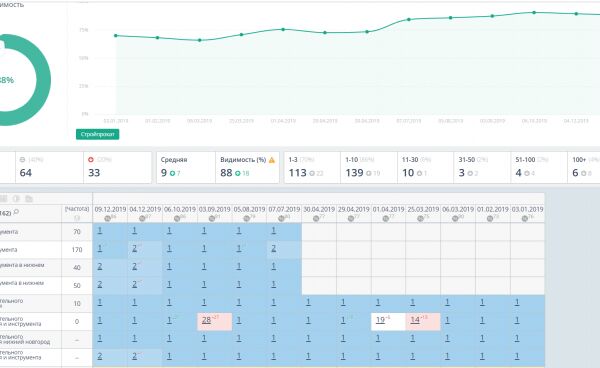
Task: Click the round icon under date 07.07.2019
Action: (282, 218)
